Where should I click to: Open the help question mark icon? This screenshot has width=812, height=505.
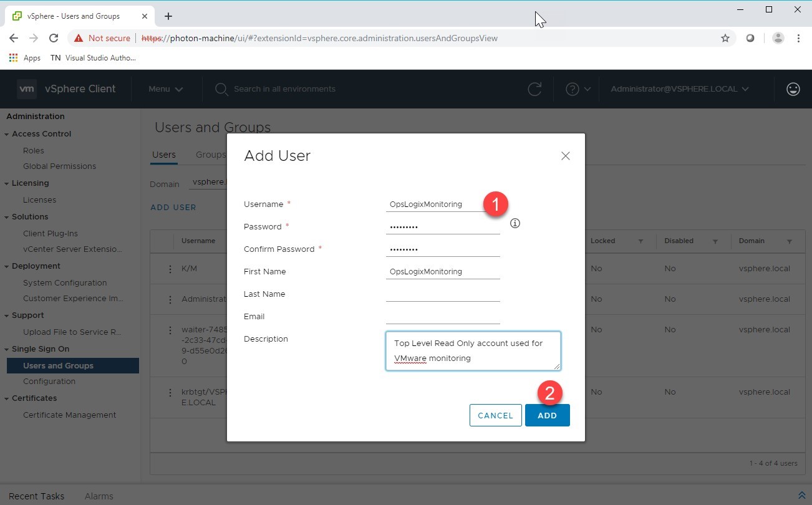[574, 89]
